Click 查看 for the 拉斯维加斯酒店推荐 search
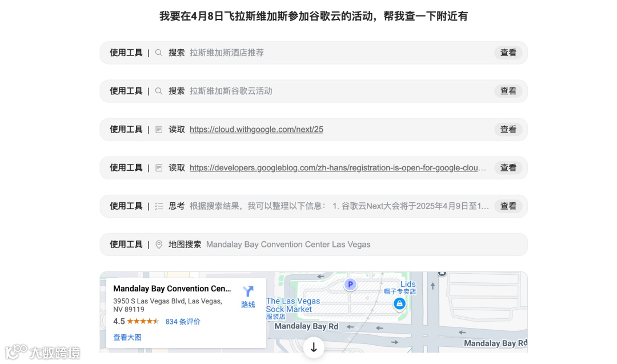This screenshot has width=617, height=364. [508, 53]
